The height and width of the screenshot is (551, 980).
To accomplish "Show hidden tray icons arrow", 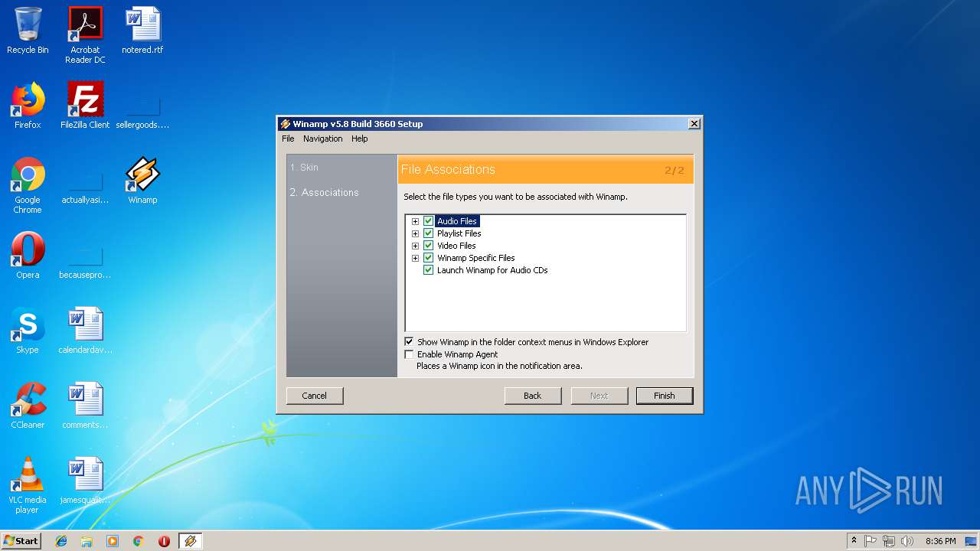I will 854,541.
